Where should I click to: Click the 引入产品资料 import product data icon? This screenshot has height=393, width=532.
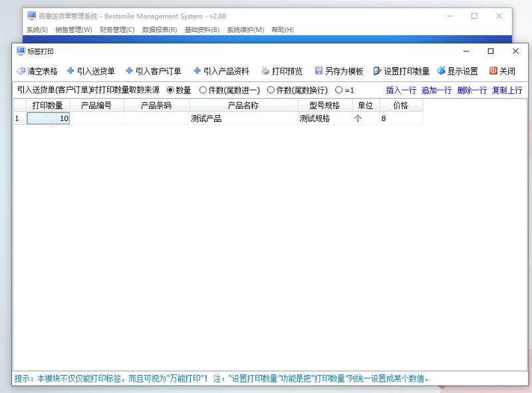tap(197, 71)
